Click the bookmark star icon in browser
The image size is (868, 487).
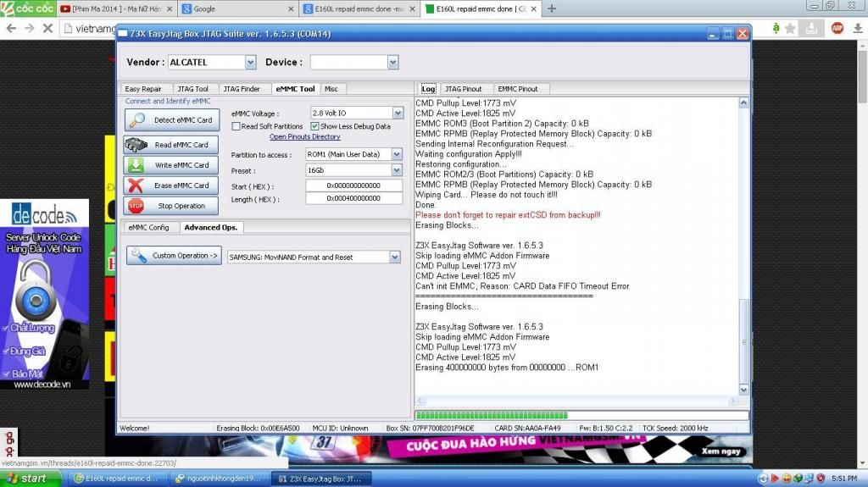pyautogui.click(x=791, y=28)
